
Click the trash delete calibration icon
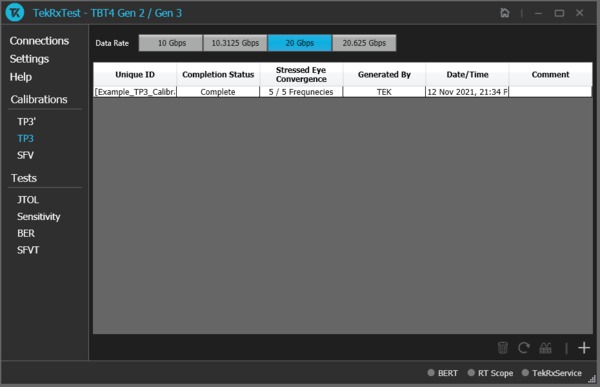tap(502, 348)
